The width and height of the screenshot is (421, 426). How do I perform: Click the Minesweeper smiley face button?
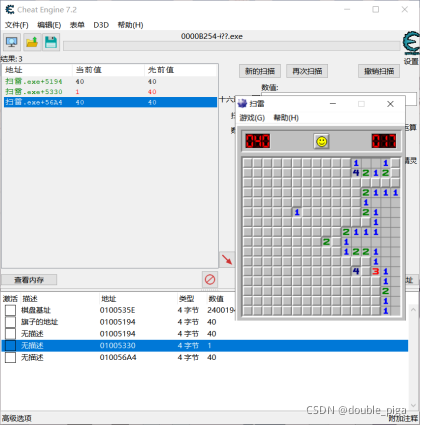point(321,141)
